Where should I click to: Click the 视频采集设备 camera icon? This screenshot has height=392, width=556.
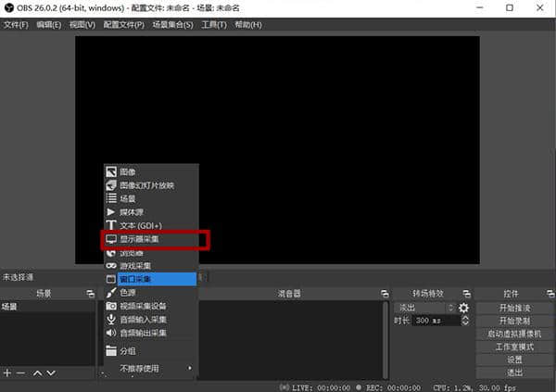coord(110,306)
